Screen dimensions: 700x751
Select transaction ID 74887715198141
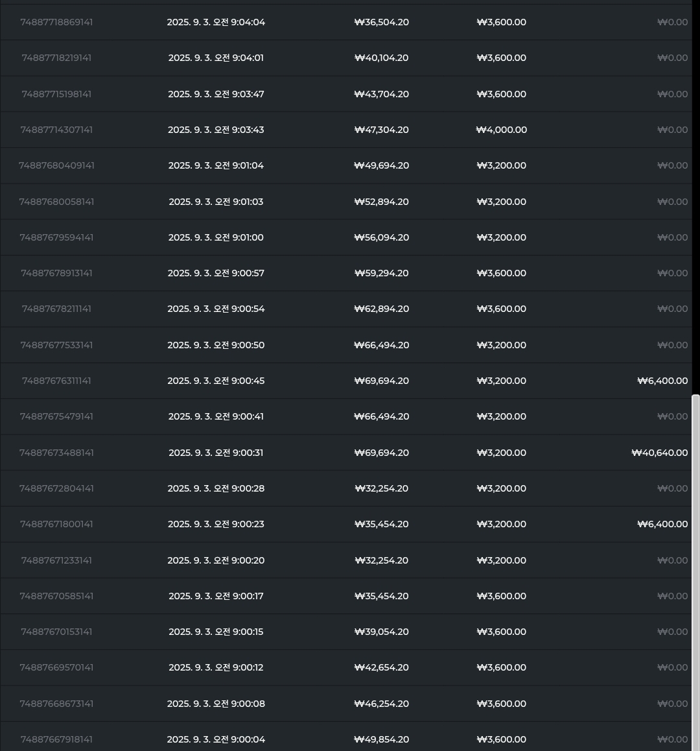click(56, 94)
